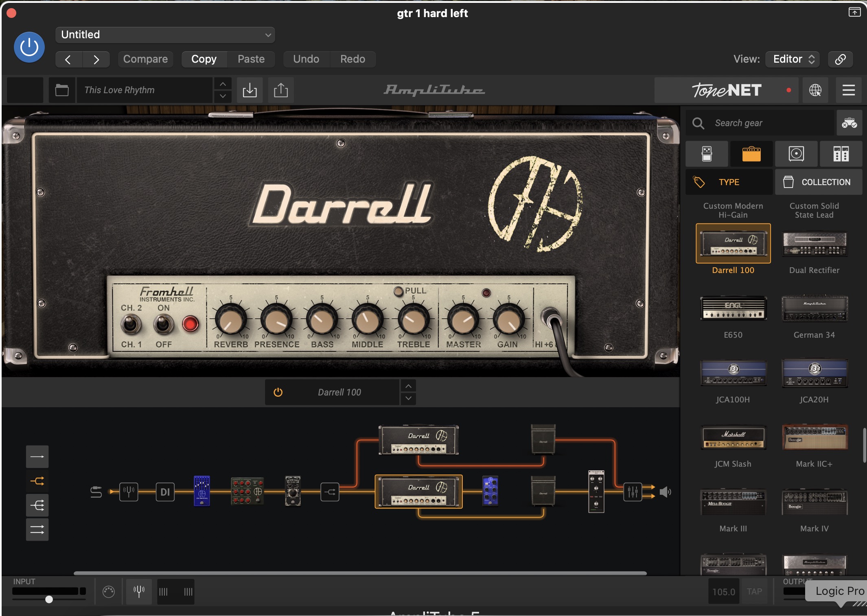Flip the CH. 2 / CH. 1 channel switch
Image resolution: width=867 pixels, height=616 pixels.
click(131, 325)
